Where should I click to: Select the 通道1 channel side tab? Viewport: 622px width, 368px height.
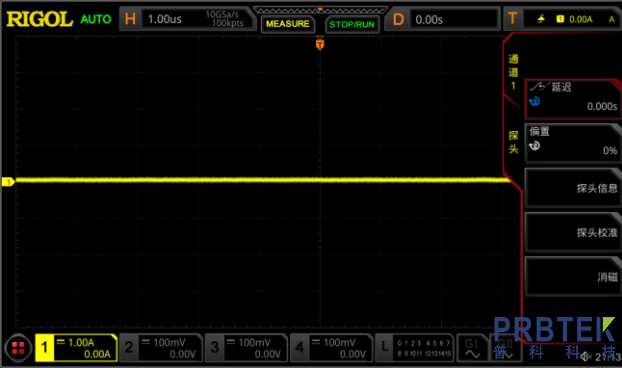click(513, 72)
